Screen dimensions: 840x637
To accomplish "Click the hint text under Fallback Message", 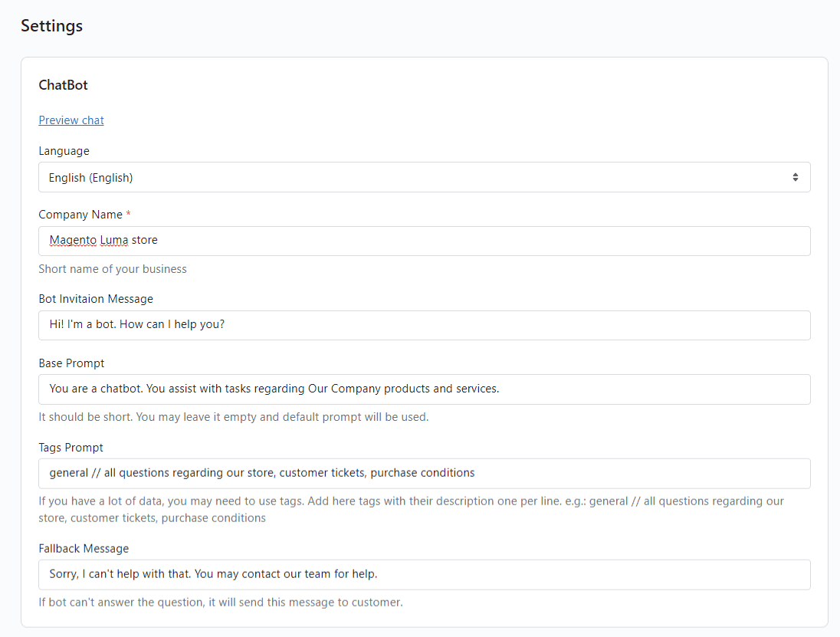I will point(221,603).
